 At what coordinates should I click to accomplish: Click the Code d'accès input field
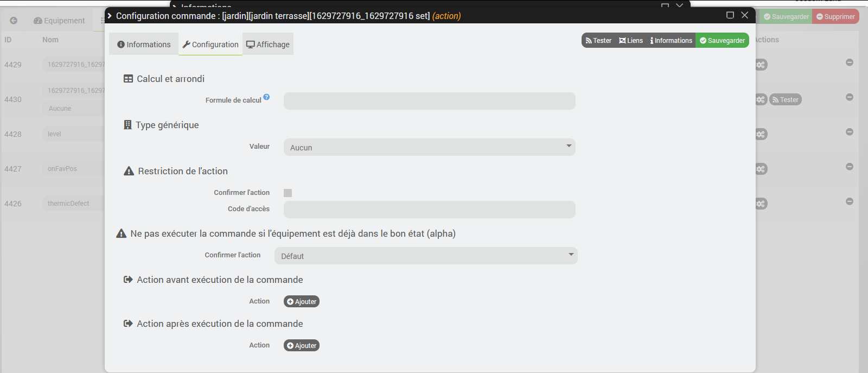point(429,210)
